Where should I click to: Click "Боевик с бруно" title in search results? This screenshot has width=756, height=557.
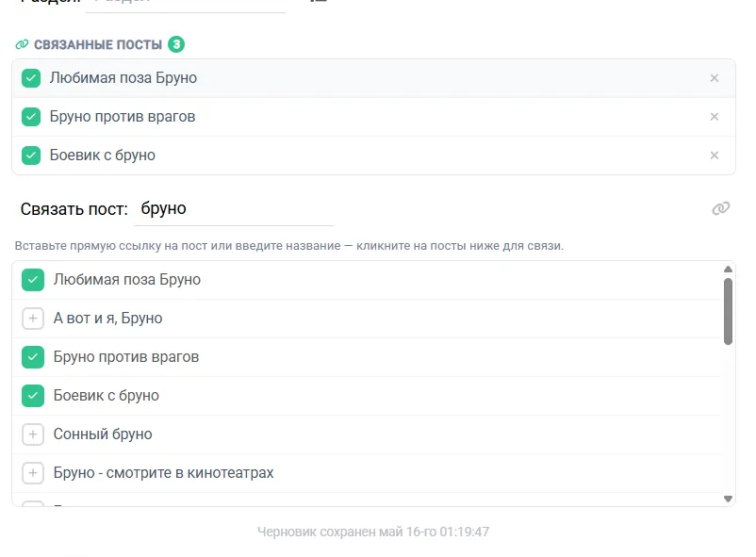coord(107,396)
